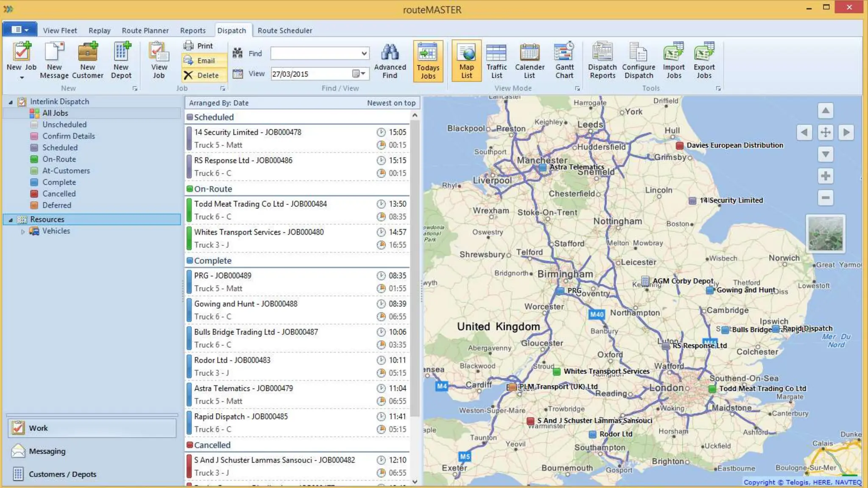Open the Find combo box dropdown

364,53
